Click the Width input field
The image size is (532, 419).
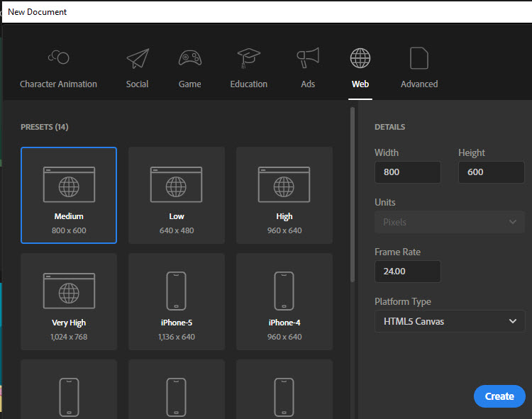(407, 172)
